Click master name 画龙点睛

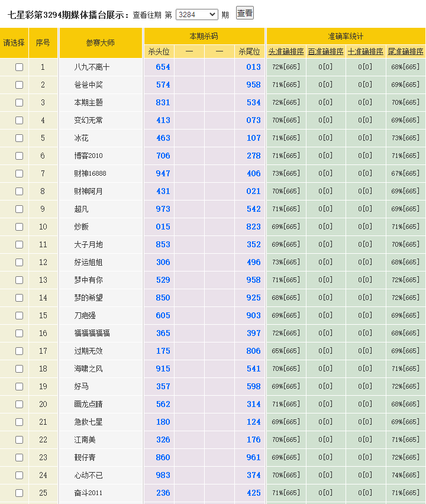[88, 404]
